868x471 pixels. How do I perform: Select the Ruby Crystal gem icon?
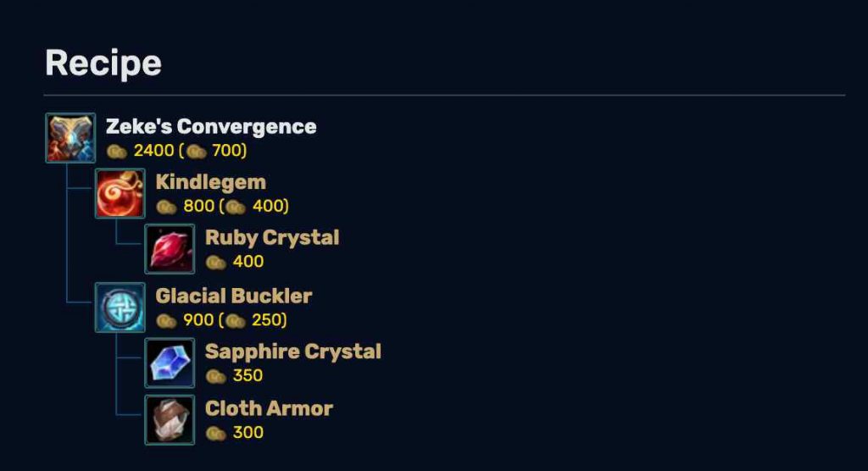(x=170, y=249)
